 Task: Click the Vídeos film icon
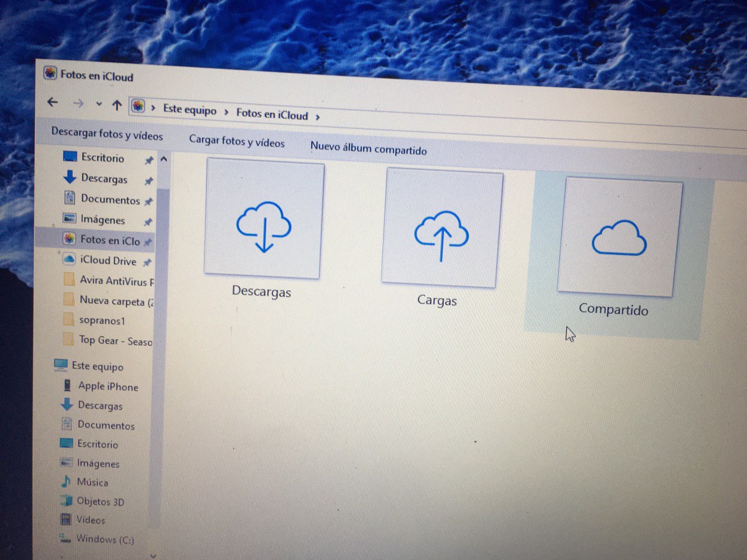(66, 519)
